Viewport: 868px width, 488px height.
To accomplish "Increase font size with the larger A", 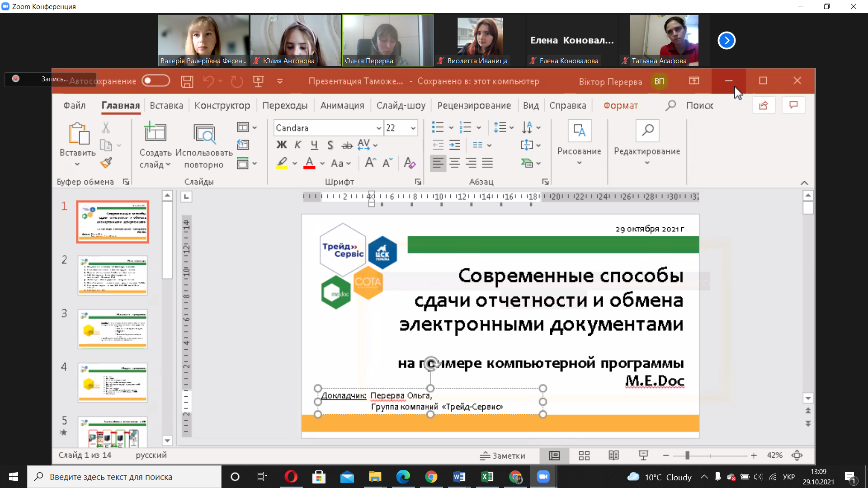I will pyautogui.click(x=370, y=163).
